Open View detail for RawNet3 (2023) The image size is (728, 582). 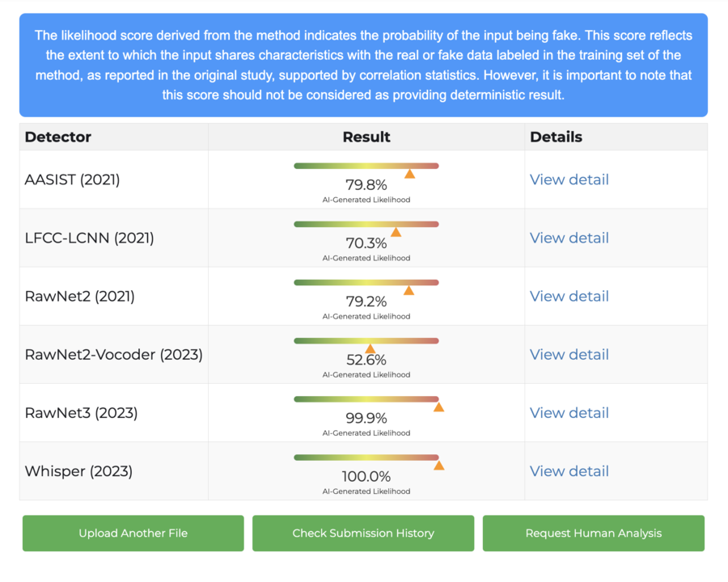click(569, 412)
